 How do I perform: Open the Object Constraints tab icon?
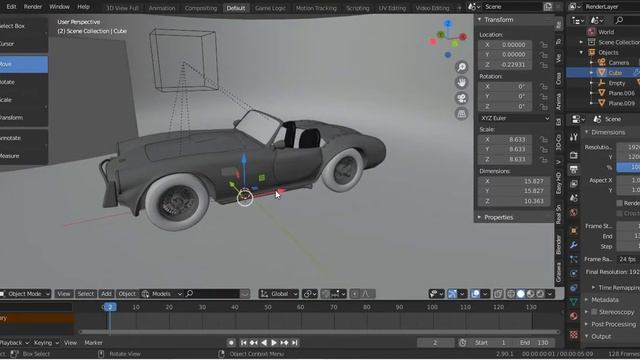pyautogui.click(x=573, y=288)
